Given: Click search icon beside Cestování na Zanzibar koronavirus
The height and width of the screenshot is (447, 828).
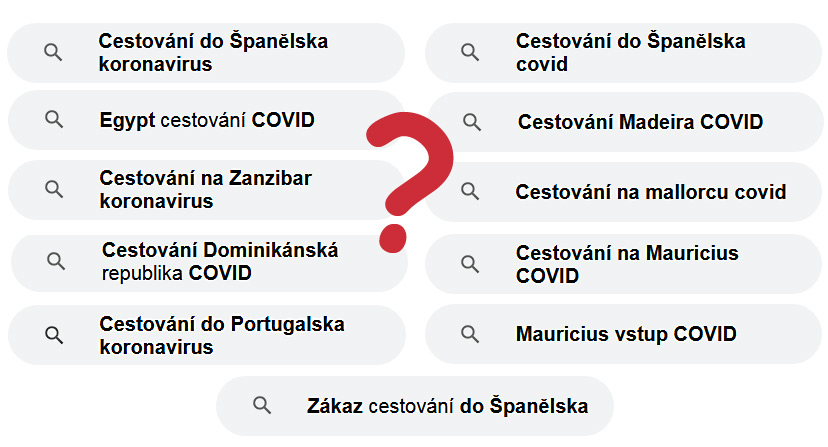Looking at the screenshot, I should 54,188.
